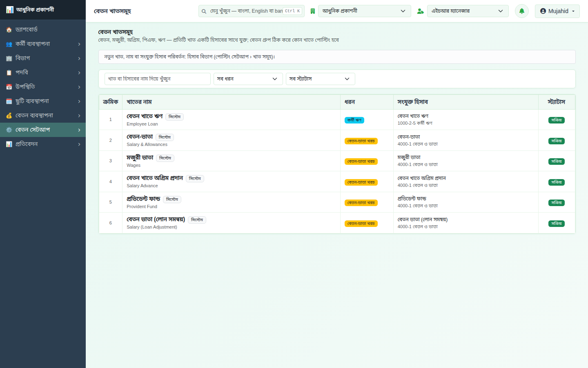Click the search magnifier icon in top bar
This screenshot has width=588, height=368.
(204, 11)
